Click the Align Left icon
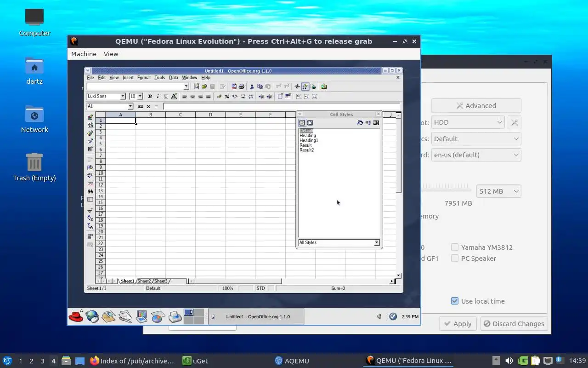Viewport: 588px width, 368px height. [184, 96]
